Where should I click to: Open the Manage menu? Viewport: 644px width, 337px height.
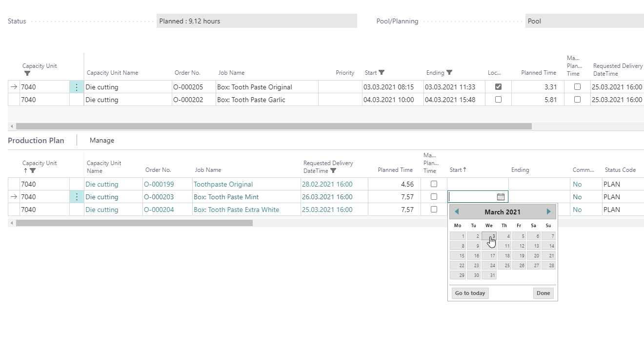coord(102,140)
